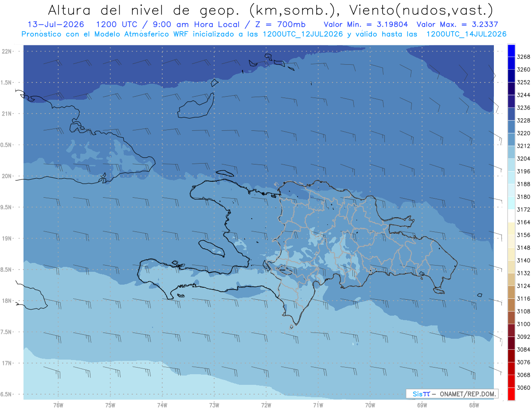Click the legend value 3196

point(523,171)
